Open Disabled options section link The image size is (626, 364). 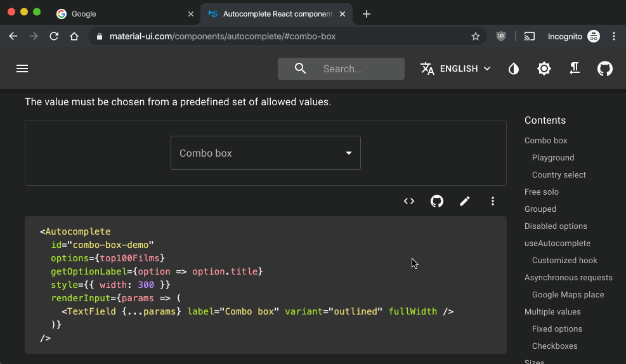click(x=556, y=226)
